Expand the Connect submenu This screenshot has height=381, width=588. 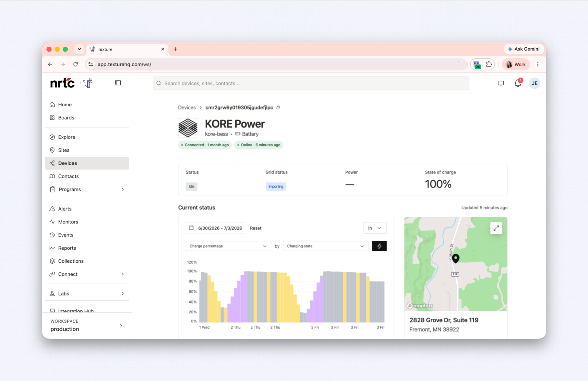[123, 274]
